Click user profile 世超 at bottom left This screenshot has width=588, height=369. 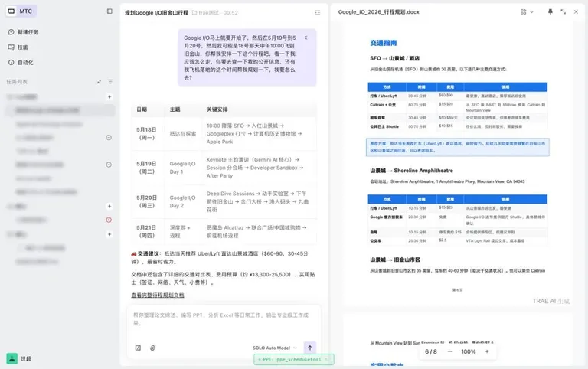pos(19,359)
